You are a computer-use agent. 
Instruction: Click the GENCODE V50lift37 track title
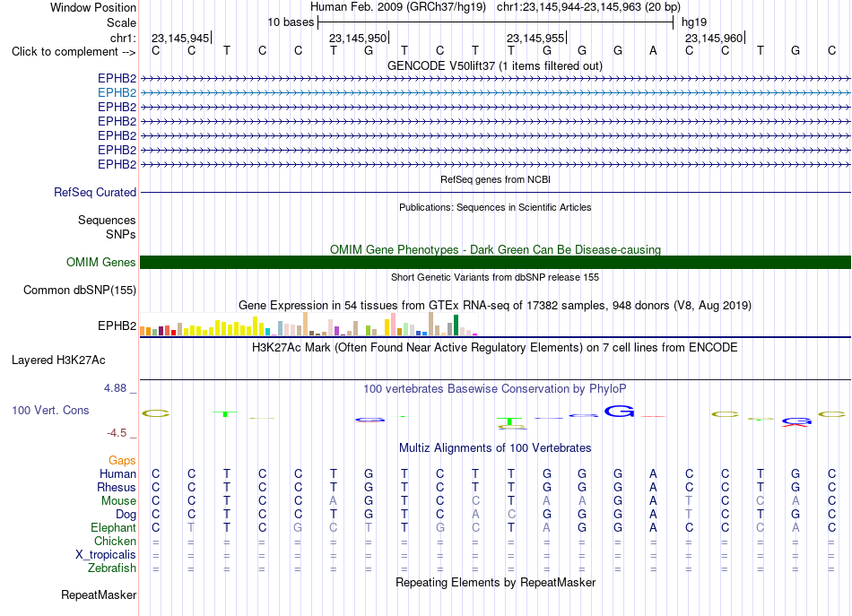[495, 66]
